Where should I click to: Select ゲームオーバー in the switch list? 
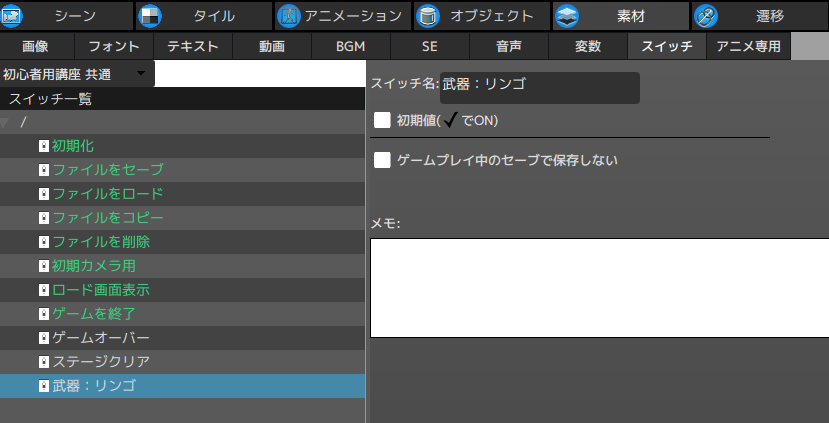(182, 337)
